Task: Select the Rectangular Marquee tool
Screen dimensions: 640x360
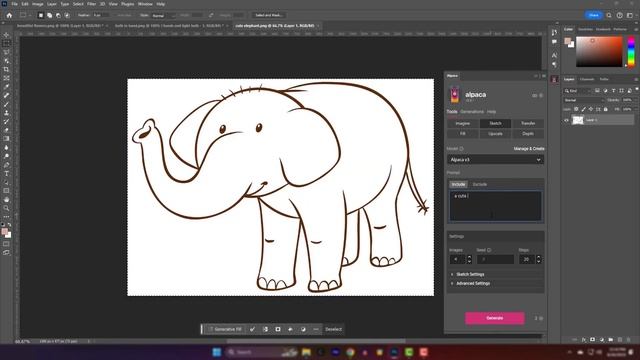Action: click(6, 44)
